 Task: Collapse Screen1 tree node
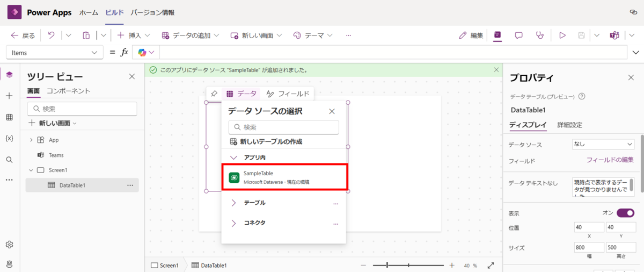[x=31, y=170]
